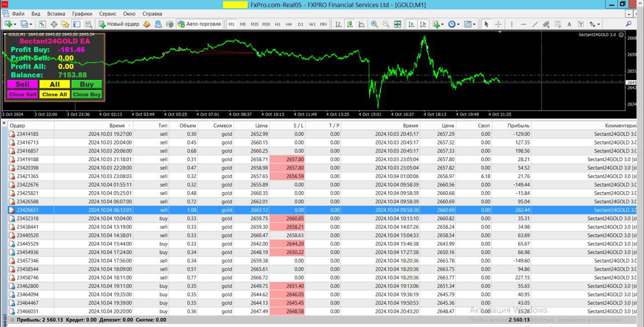
Task: Select the Vertical Line drawing tool
Action: pyautogui.click(x=512, y=24)
